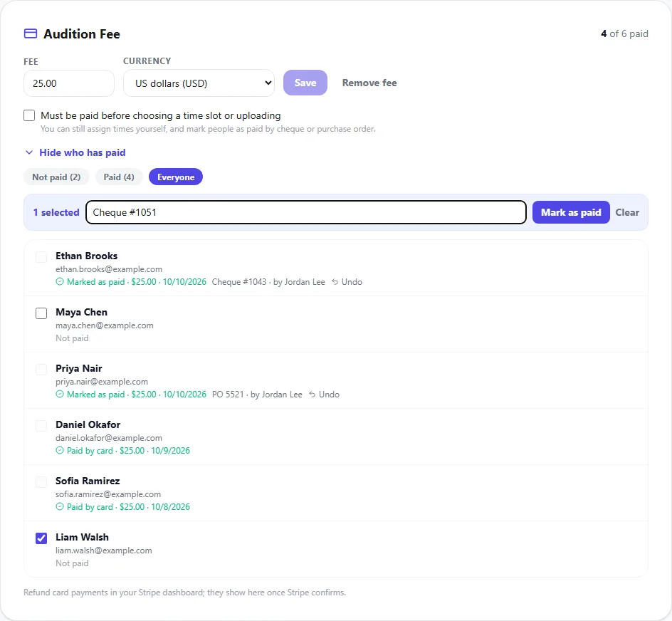The height and width of the screenshot is (621, 672).
Task: Click priya.nair@example.com email
Action: click(102, 381)
